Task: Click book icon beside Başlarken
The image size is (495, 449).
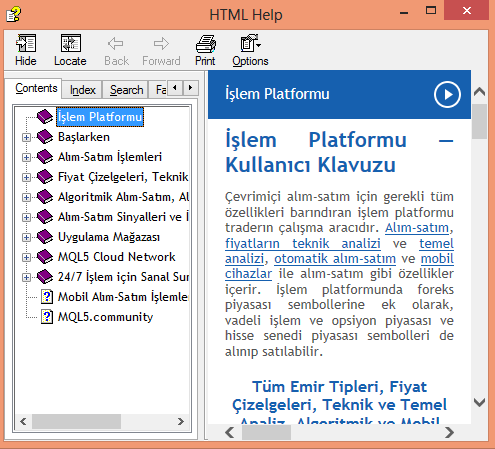Action: point(45,137)
